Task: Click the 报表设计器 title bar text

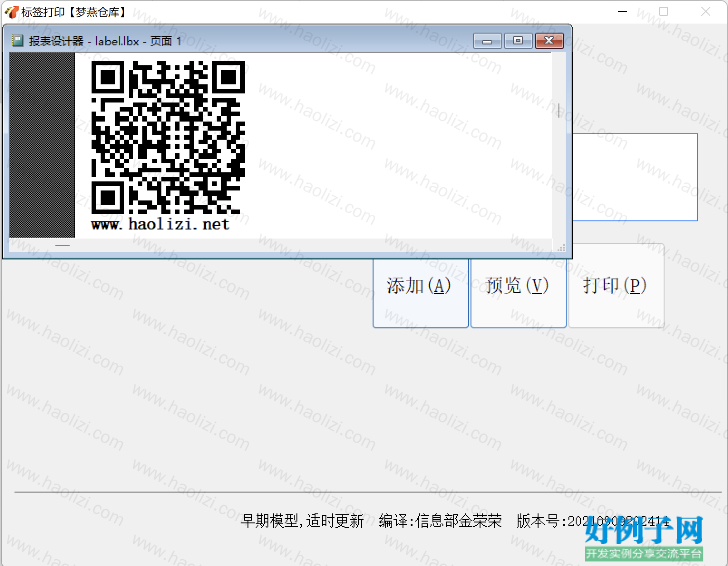Action: click(105, 41)
